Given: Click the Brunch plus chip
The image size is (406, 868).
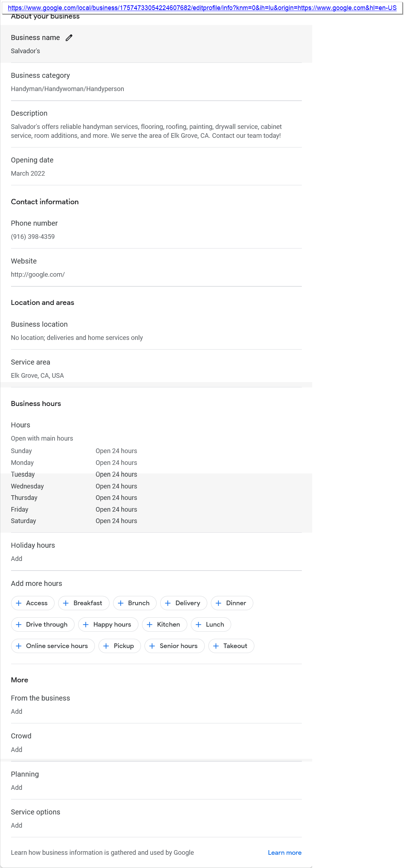Looking at the screenshot, I should point(135,603).
